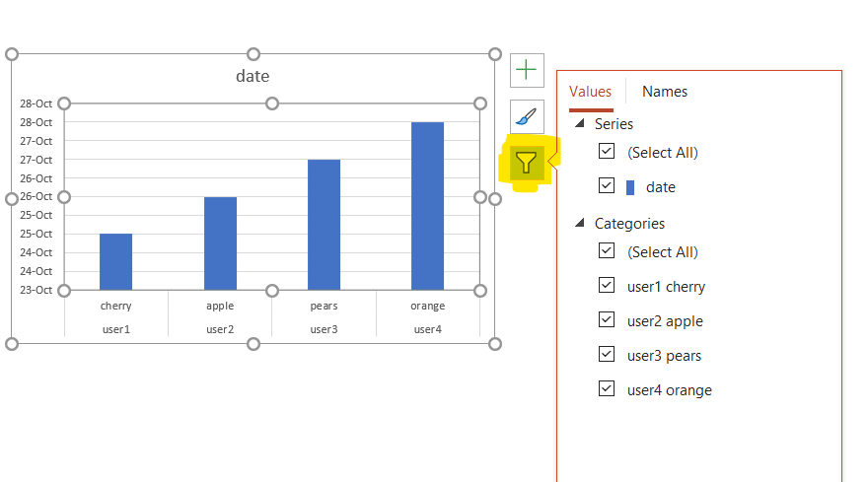Open Chart Elements plus button
Viewport: 868px width, 482px height.
pos(527,70)
